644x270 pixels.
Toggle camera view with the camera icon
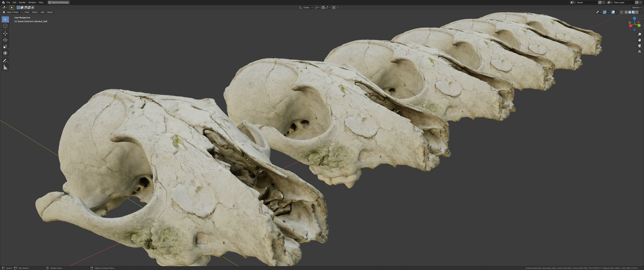[640, 46]
